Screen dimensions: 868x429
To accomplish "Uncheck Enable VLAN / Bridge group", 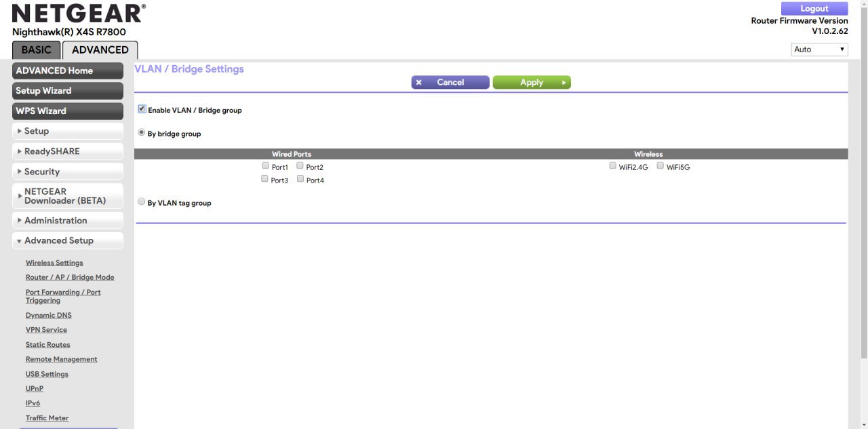I will pyautogui.click(x=142, y=109).
